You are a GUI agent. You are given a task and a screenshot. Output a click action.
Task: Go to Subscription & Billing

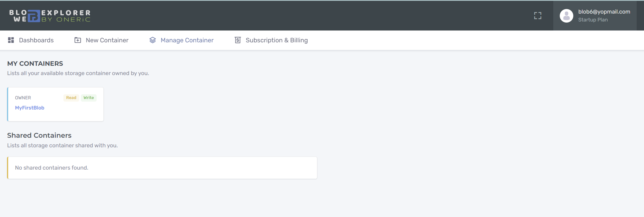[271, 40]
